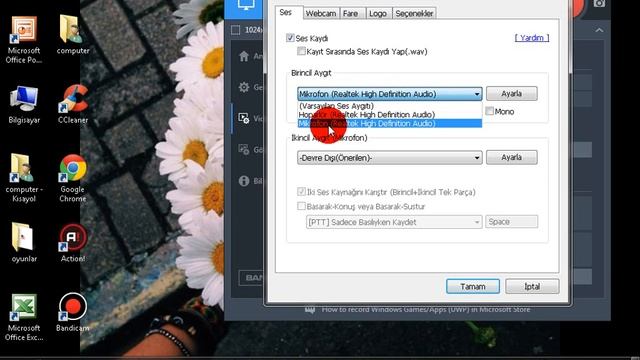The image size is (640, 360).
Task: Confirm with the Tamam button
Action: (473, 287)
